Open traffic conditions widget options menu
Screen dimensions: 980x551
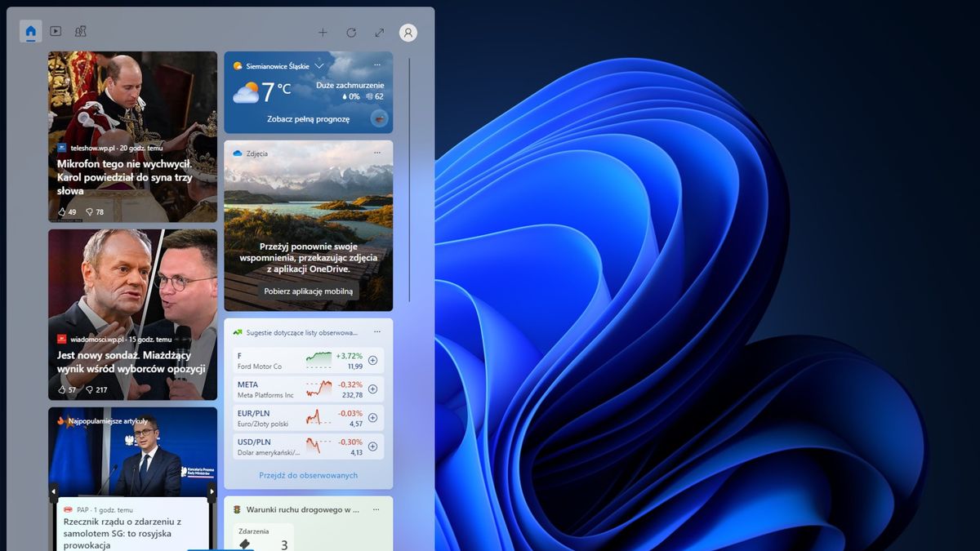[377, 509]
